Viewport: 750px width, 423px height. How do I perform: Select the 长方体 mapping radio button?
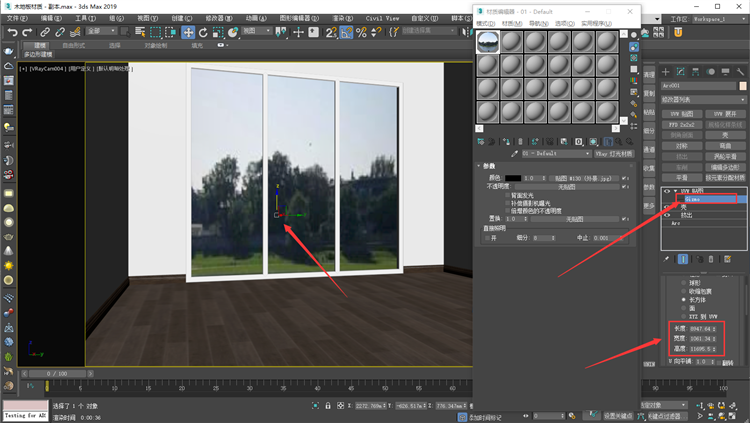click(684, 300)
